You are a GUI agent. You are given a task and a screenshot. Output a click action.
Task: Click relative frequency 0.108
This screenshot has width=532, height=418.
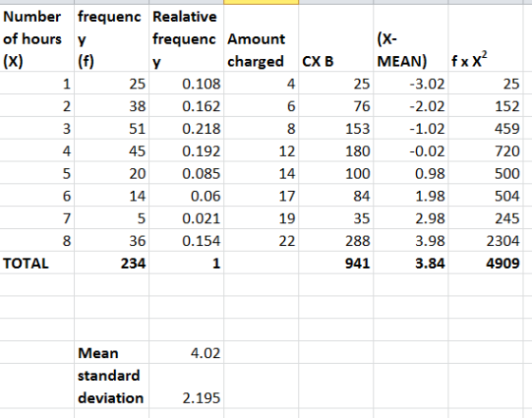186,84
